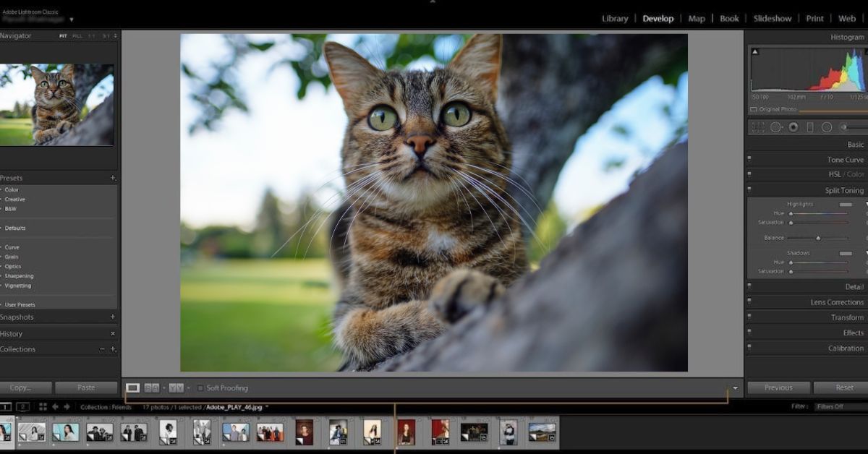Switch to the Library module
Viewport: 868px width, 454px height.
pyautogui.click(x=615, y=19)
